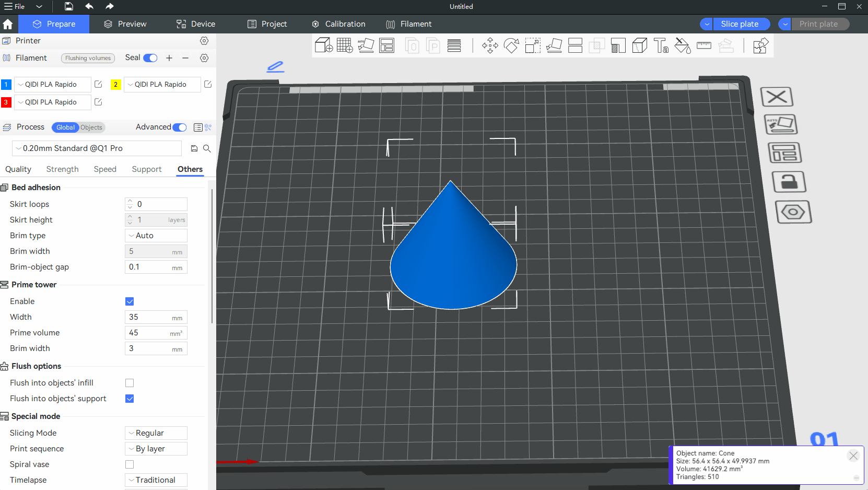Select the Move tool in toolbar

(490, 46)
